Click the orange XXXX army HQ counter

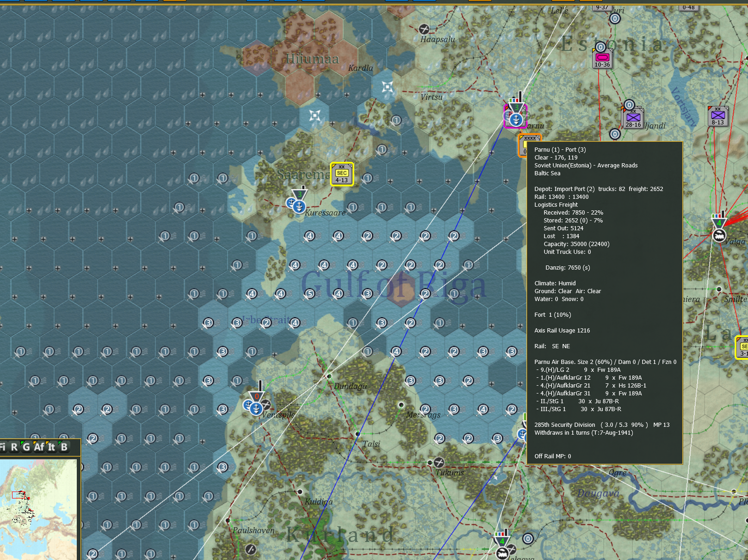coord(523,145)
